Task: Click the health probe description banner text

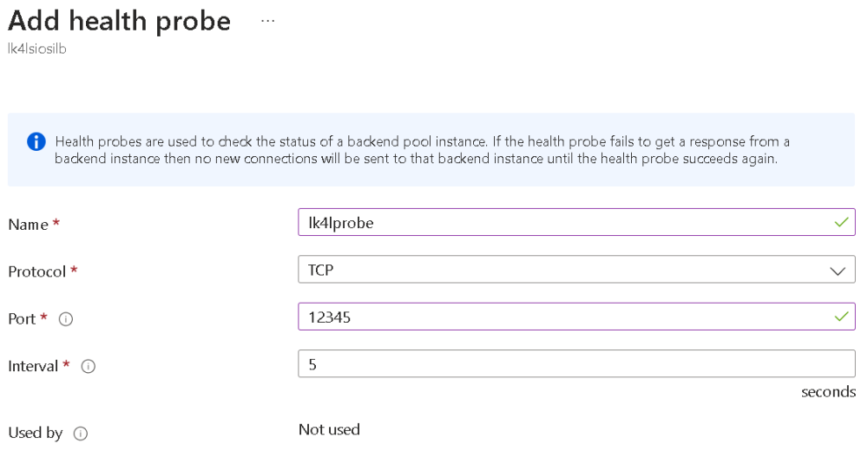Action: (422, 150)
